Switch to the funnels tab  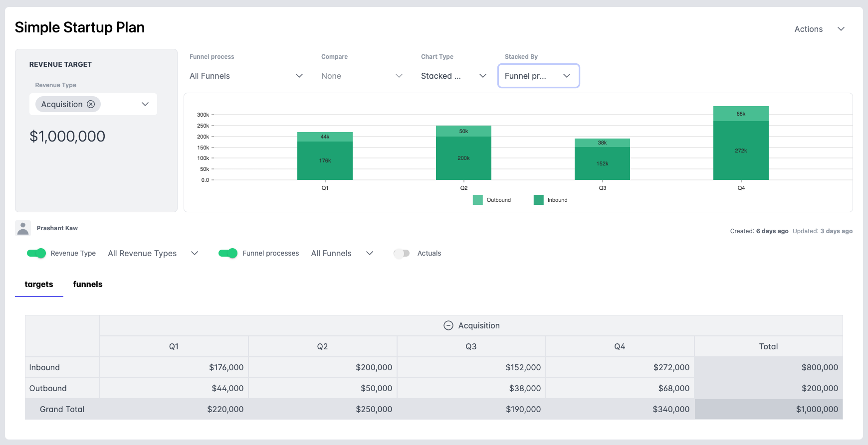click(x=88, y=284)
